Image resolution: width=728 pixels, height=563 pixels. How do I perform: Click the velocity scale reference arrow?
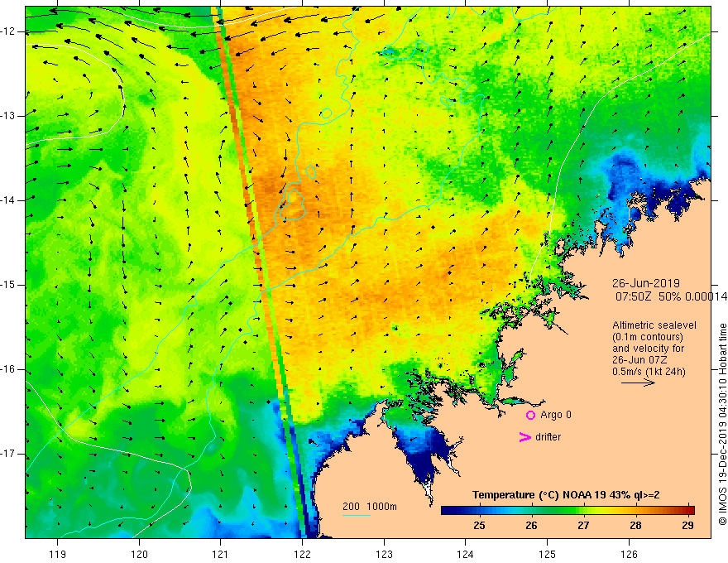(x=638, y=383)
